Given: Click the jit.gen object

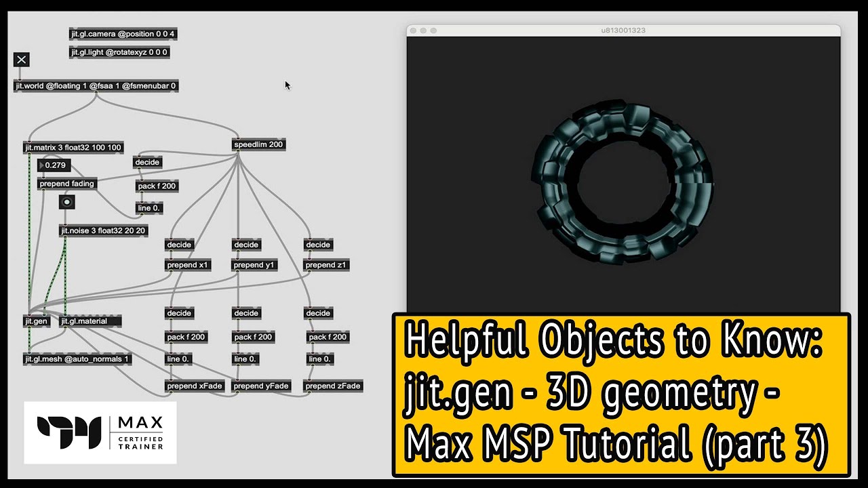Looking at the screenshot, I should coord(37,321).
